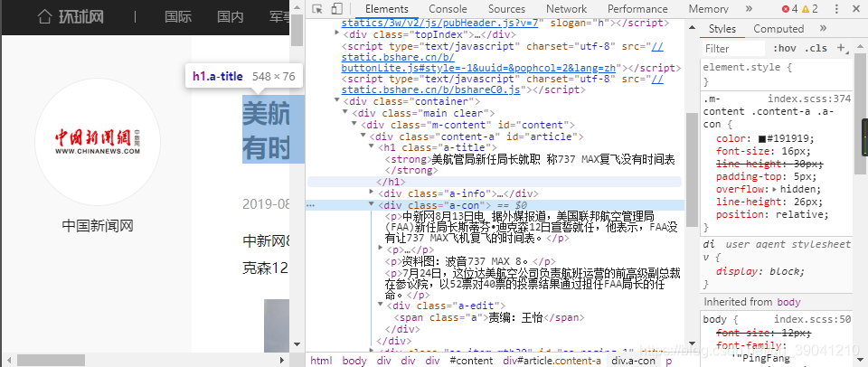868x367 pixels.
Task: Click the position relative value
Action: 802,214
